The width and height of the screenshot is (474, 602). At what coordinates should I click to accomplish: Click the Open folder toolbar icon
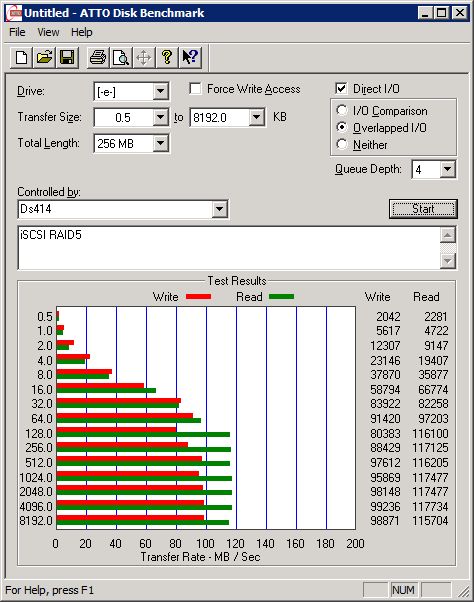click(44, 58)
